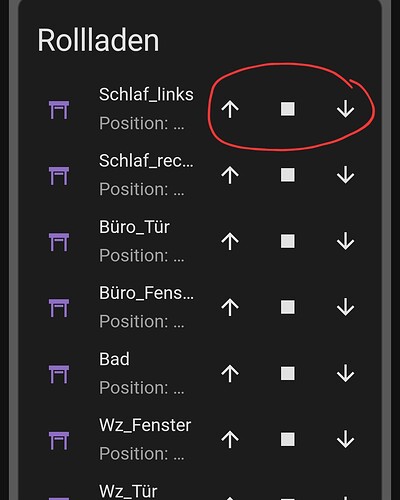
Task: Lower the Wz_Fenster shutter
Action: click(x=345, y=439)
